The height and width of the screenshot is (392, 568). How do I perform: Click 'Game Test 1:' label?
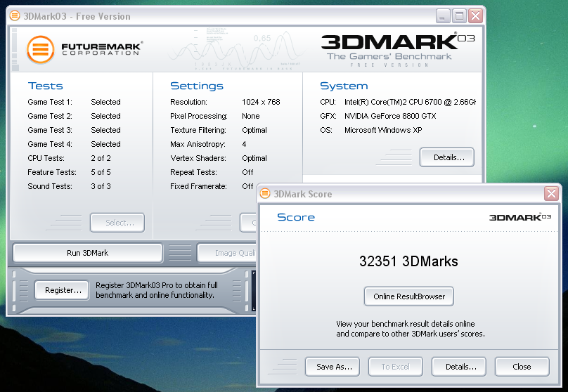(x=50, y=102)
